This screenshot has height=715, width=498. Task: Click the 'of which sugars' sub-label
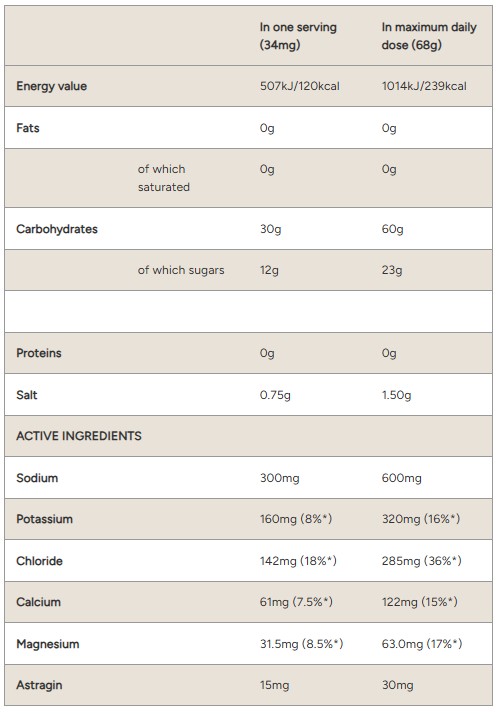(181, 270)
